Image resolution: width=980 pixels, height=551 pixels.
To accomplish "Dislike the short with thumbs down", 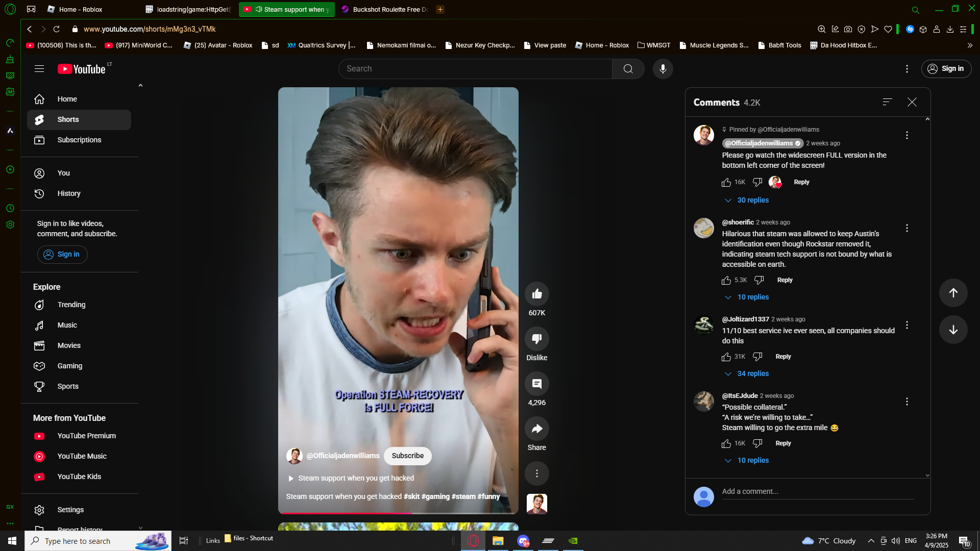I will 537,339.
